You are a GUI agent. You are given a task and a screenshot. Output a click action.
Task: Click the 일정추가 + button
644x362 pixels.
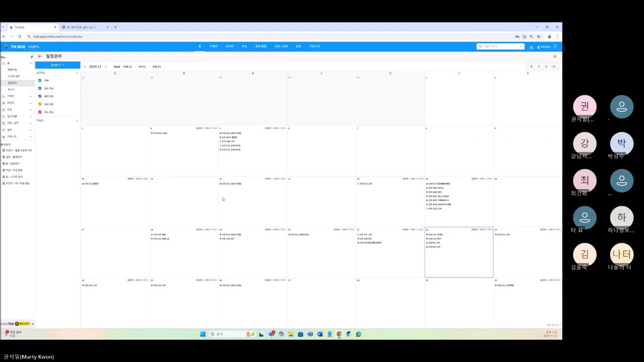pos(58,65)
